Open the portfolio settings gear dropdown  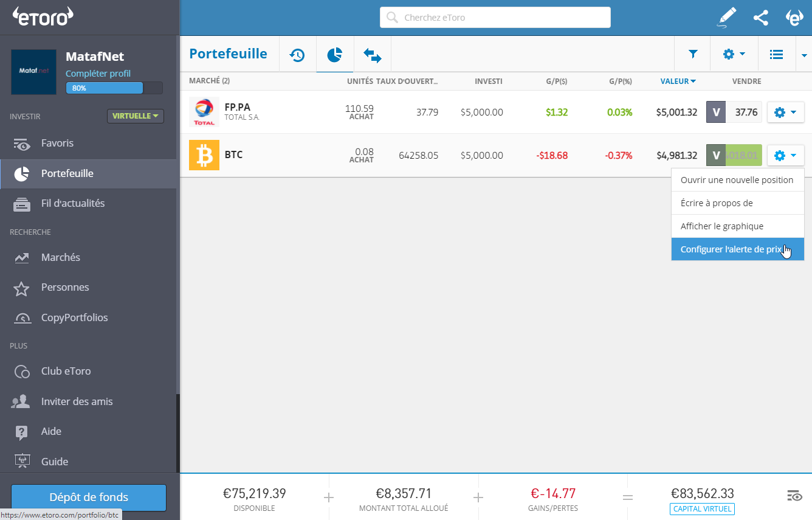click(734, 54)
